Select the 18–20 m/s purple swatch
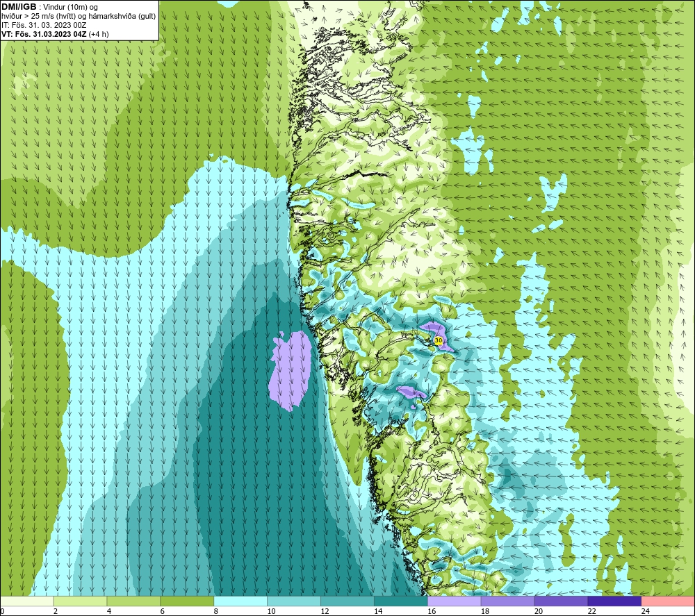Viewport: 695px width, 616px height. click(507, 601)
